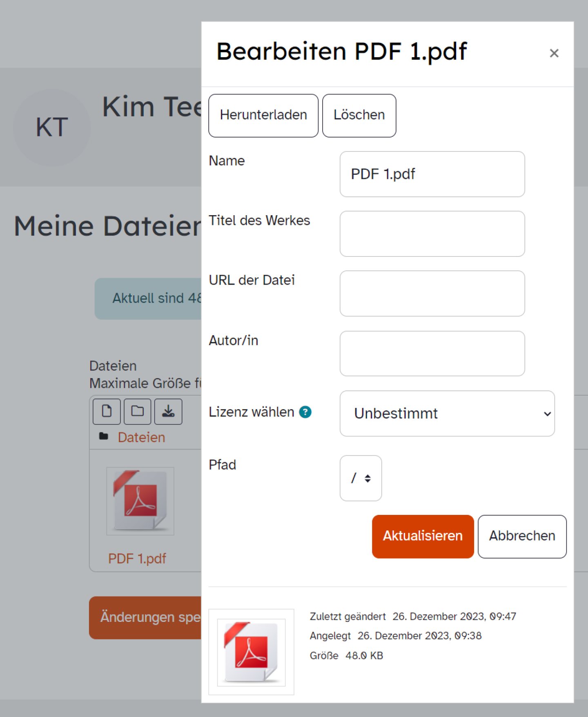
Task: Click the Dateien breadcrumb link
Action: 141,436
